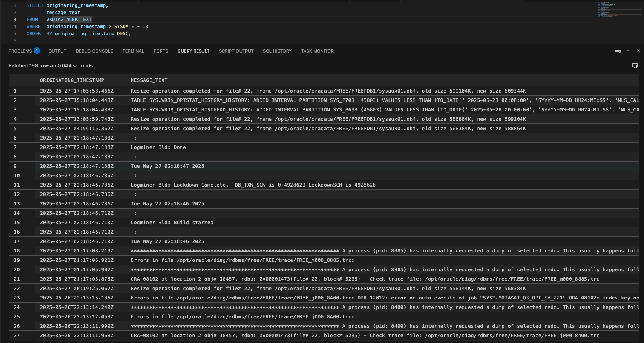
Task: Click the 'Logminer Bld: Done' message cell
Action: 158,147
